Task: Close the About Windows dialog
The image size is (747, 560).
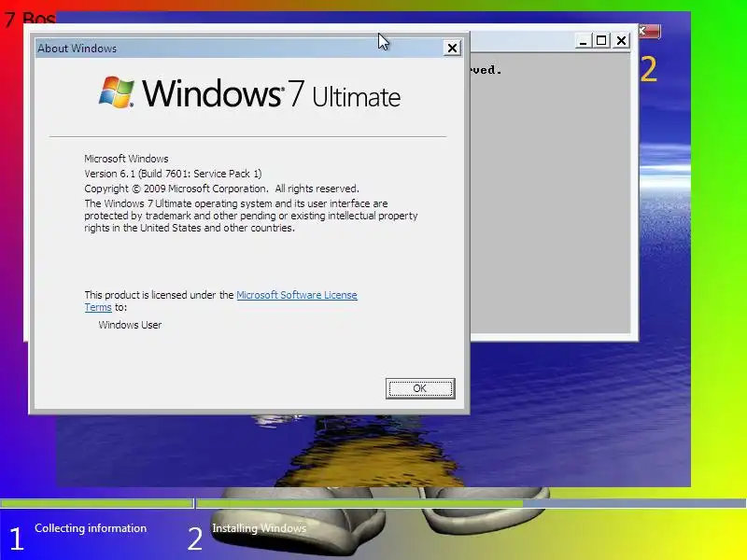Action: coord(452,49)
